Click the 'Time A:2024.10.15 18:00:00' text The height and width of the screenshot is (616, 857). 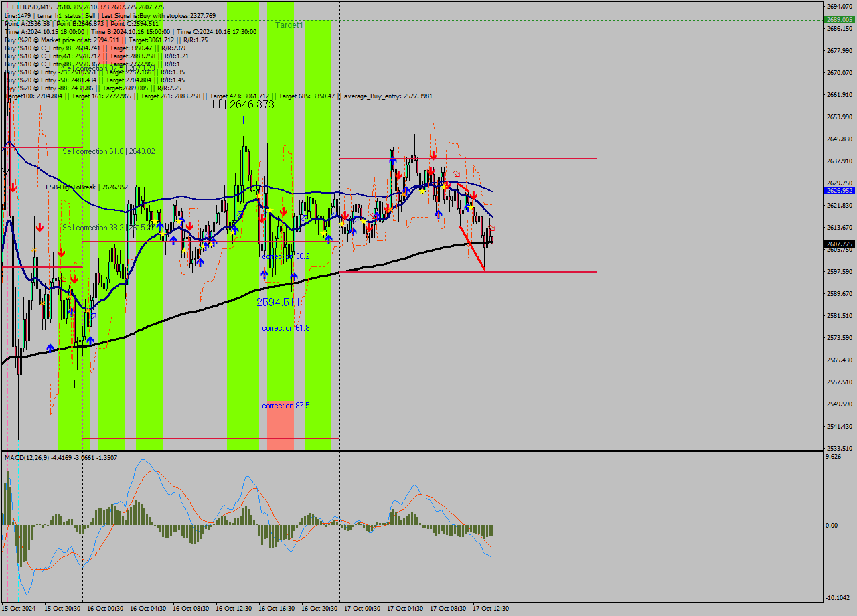(44, 31)
